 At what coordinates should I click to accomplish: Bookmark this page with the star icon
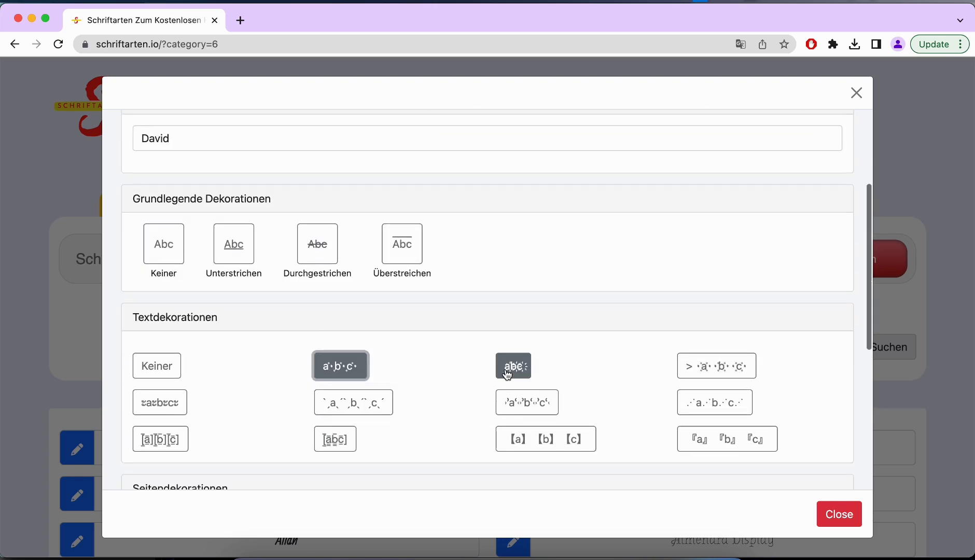[x=784, y=44]
